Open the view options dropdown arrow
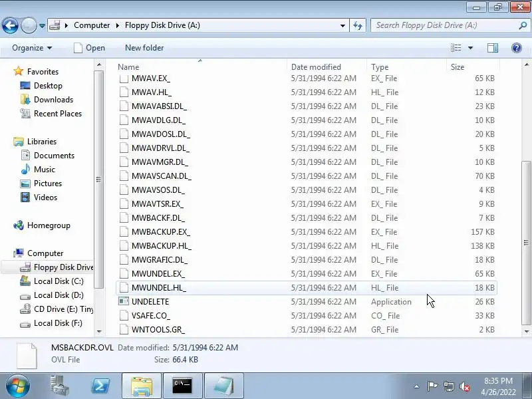Screen dimensions: 532x399 pyautogui.click(x=470, y=48)
